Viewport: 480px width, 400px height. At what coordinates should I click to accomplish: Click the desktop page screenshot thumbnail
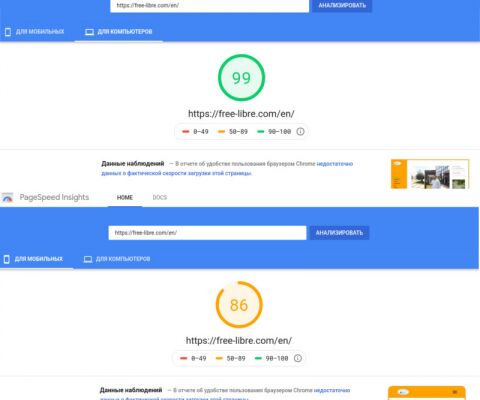coord(430,174)
